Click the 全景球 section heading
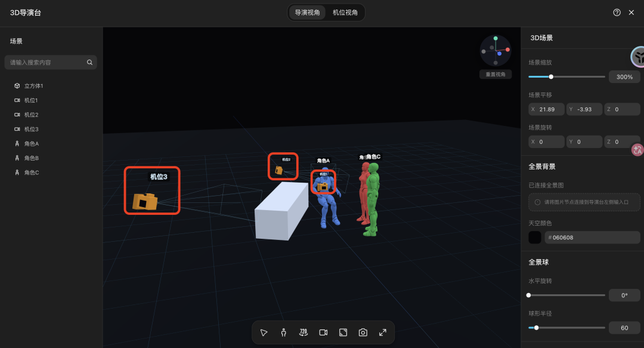Image resolution: width=644 pixels, height=348 pixels. tap(538, 262)
